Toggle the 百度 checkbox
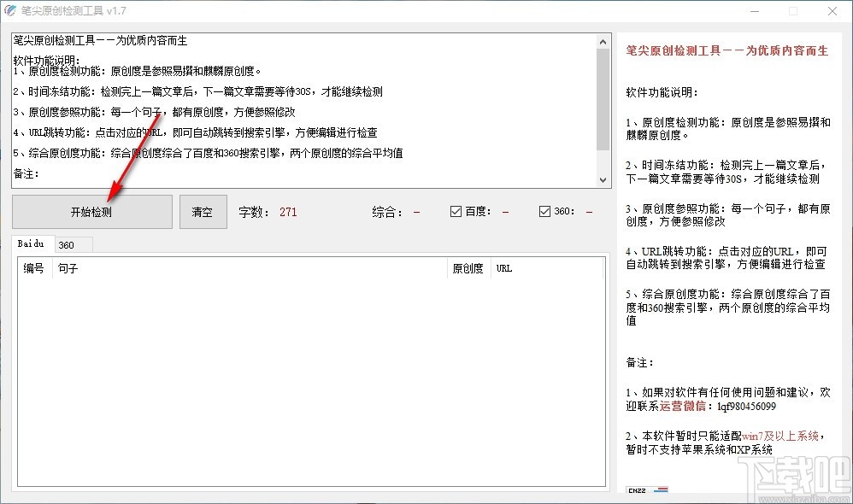853x504 pixels. click(x=456, y=212)
